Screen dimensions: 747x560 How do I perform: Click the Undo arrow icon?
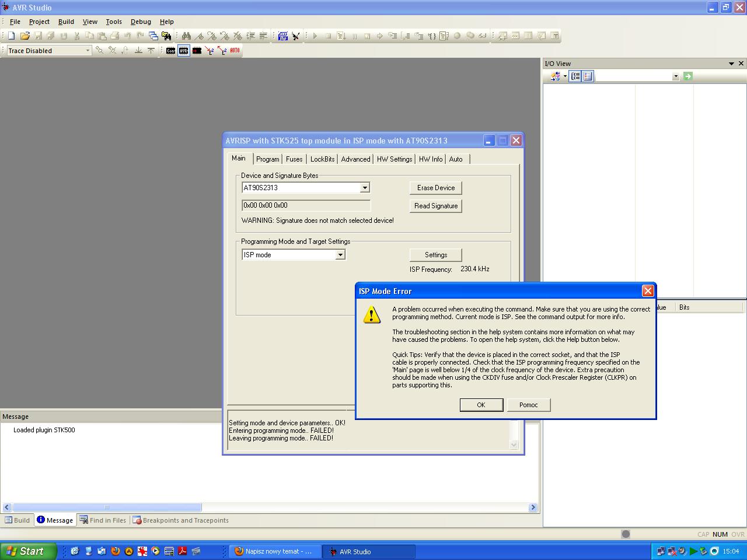(x=128, y=36)
